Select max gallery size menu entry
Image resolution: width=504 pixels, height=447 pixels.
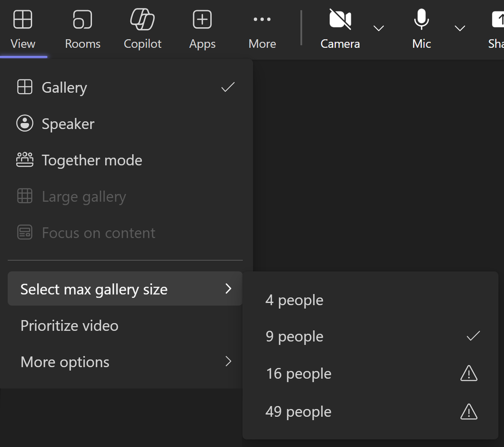(x=125, y=289)
